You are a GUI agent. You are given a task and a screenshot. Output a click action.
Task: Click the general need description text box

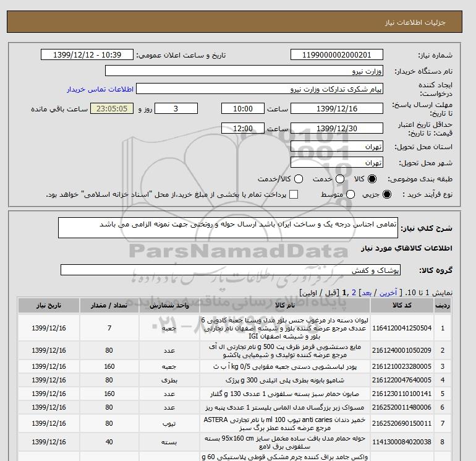click(x=228, y=228)
